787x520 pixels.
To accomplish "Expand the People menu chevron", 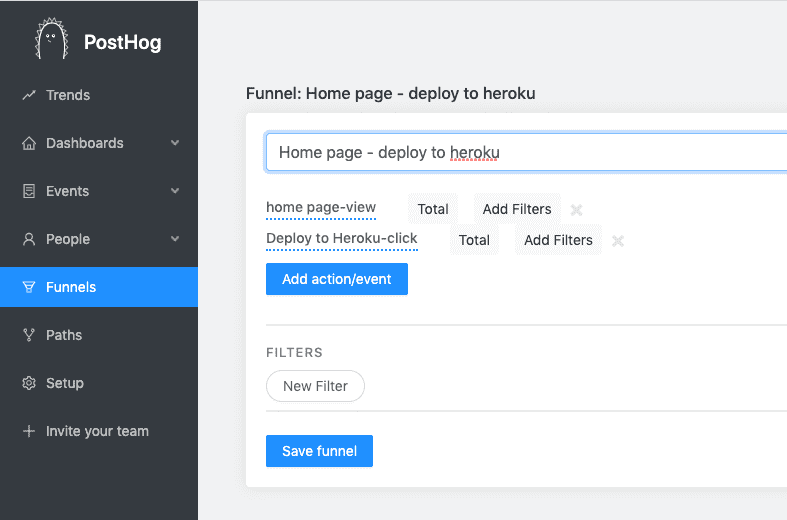I will (x=175, y=239).
